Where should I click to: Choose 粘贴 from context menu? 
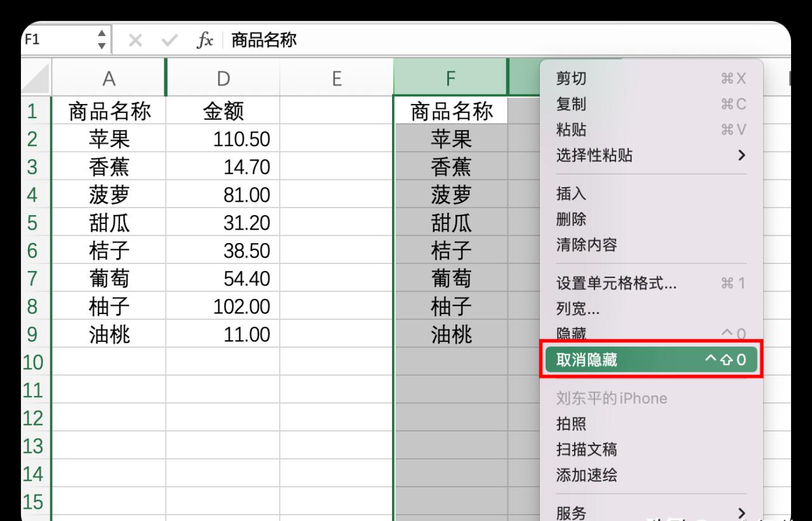651,130
